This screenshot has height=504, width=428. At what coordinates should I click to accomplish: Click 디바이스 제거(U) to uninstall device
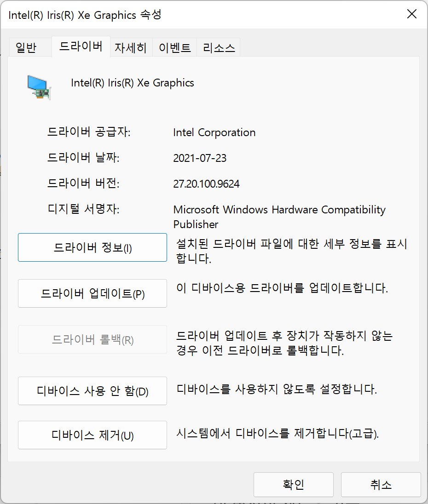click(x=93, y=435)
